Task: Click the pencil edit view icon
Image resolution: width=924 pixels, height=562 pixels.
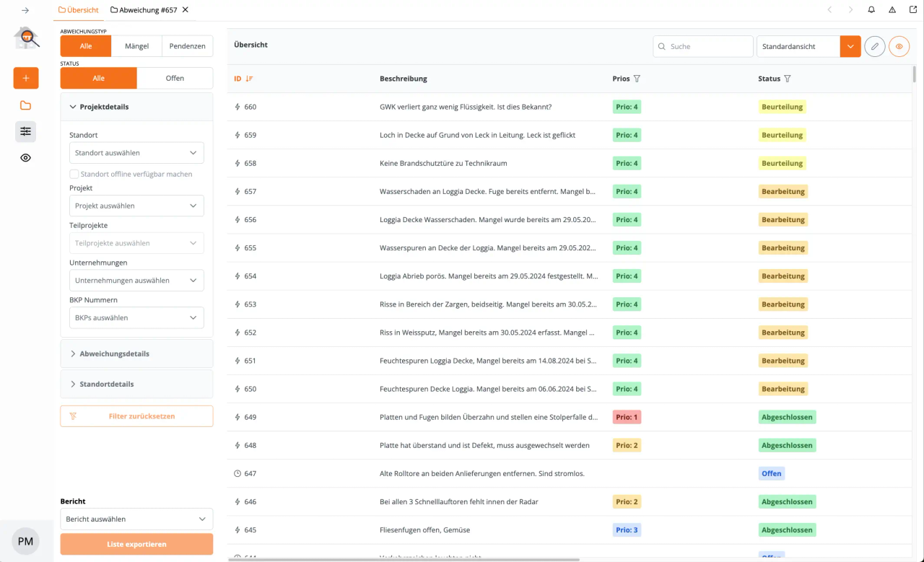Action: [875, 46]
